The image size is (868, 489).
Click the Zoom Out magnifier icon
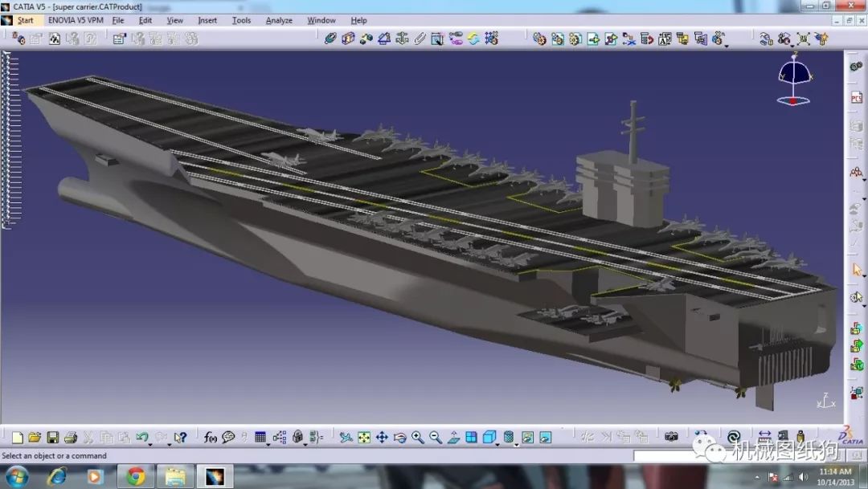click(436, 438)
